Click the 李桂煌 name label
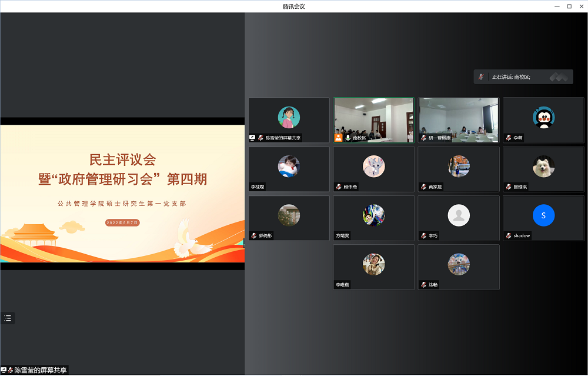 258,187
